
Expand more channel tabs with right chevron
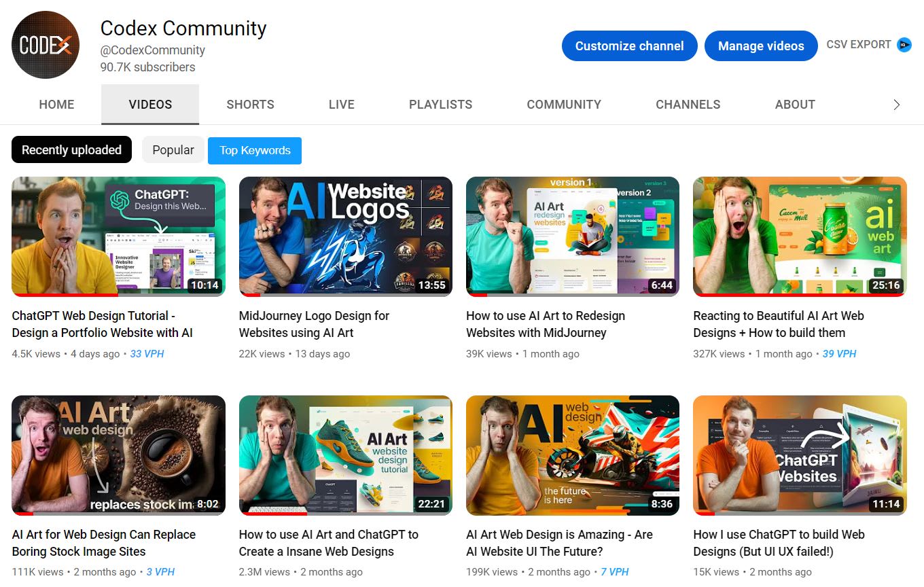tap(896, 105)
